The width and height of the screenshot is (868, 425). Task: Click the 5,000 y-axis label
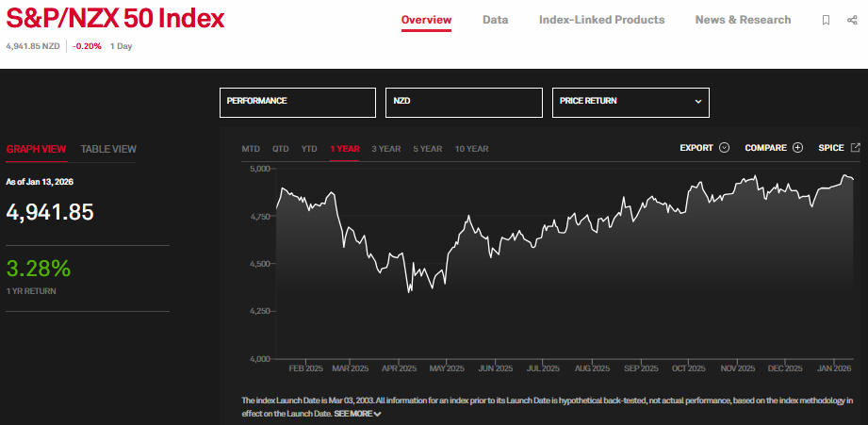(x=259, y=169)
